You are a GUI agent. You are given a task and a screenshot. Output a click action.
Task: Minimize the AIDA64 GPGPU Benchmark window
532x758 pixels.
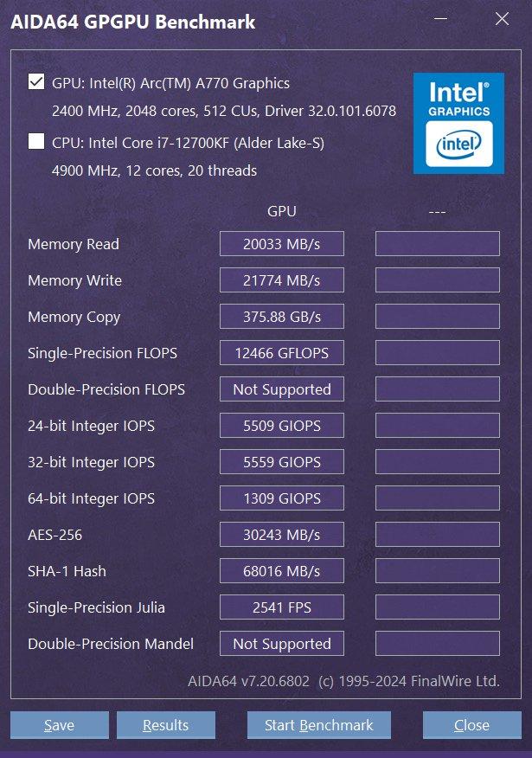tap(440, 19)
